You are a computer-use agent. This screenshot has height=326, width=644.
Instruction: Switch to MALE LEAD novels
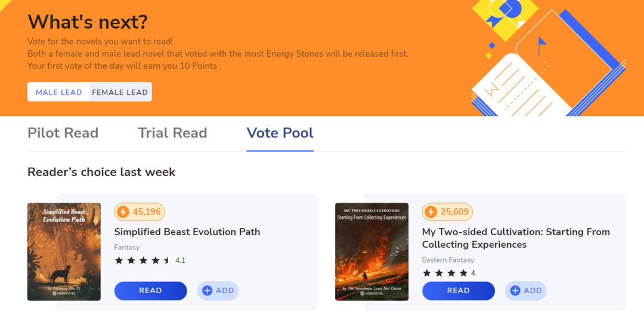pos(59,92)
